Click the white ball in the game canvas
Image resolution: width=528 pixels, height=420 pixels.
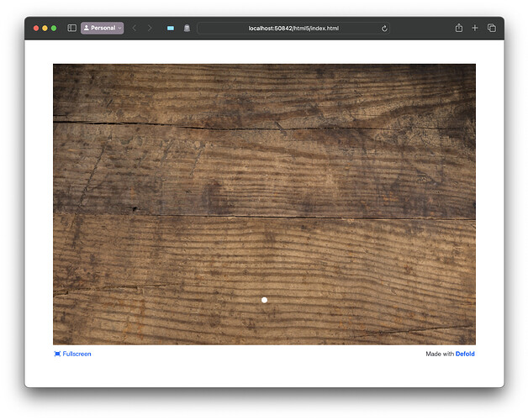(x=264, y=300)
